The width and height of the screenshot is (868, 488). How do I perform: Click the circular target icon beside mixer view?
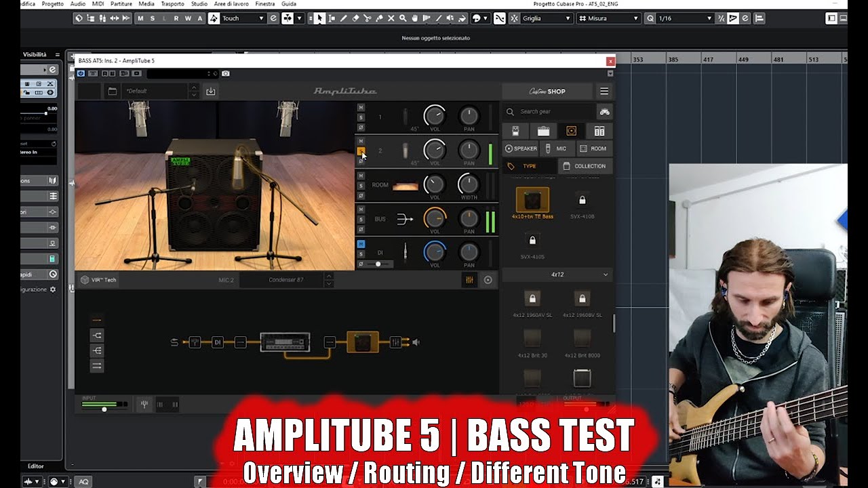pyautogui.click(x=488, y=280)
